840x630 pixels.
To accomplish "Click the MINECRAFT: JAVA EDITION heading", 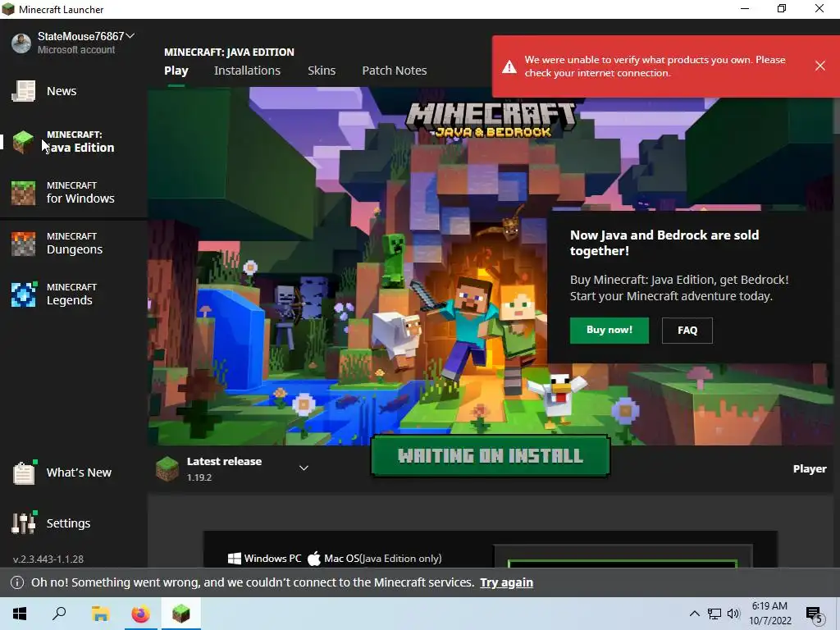I will tap(230, 52).
